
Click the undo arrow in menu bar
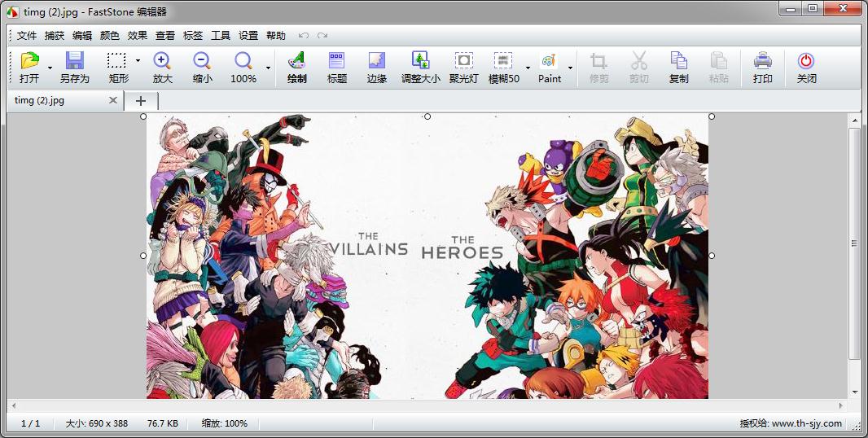304,36
